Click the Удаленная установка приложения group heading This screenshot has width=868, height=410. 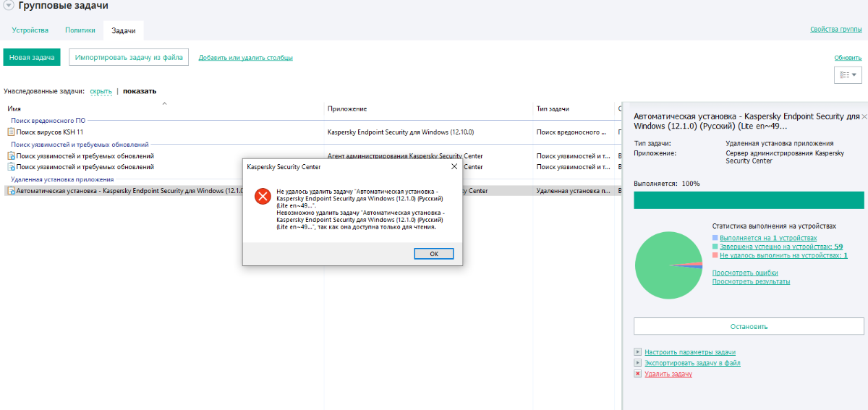(62, 179)
